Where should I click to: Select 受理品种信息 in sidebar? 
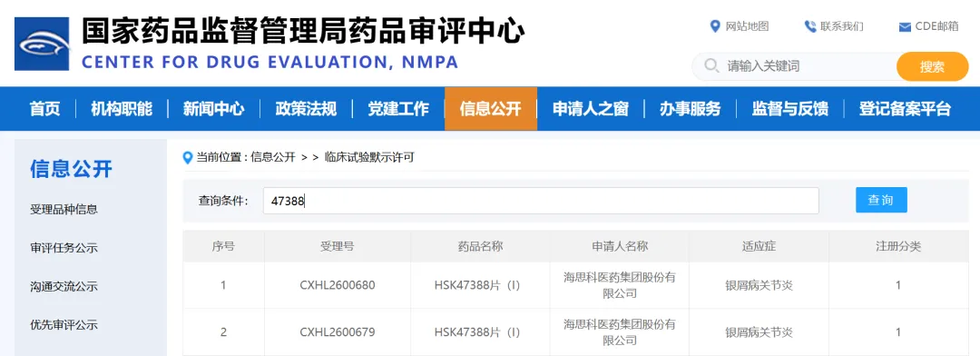[x=64, y=209]
